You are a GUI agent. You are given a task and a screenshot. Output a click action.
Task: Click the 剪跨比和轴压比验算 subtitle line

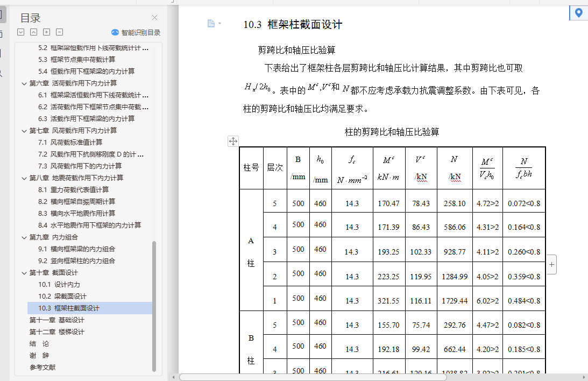(x=296, y=50)
